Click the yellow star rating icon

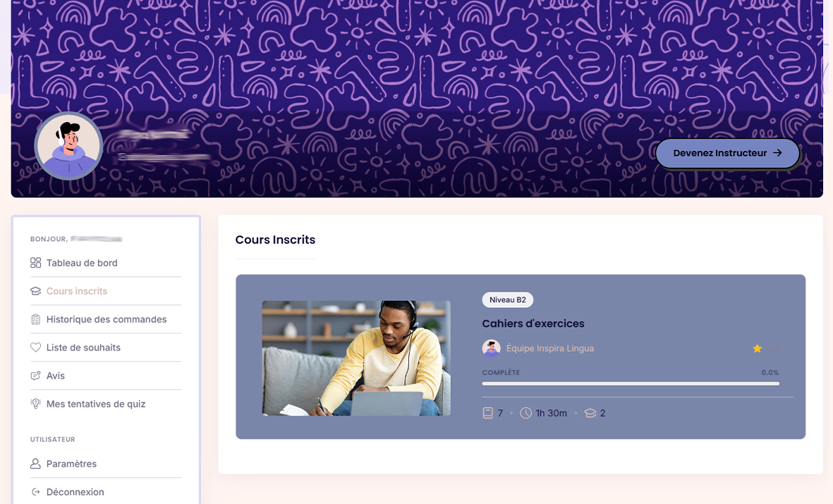coord(757,348)
